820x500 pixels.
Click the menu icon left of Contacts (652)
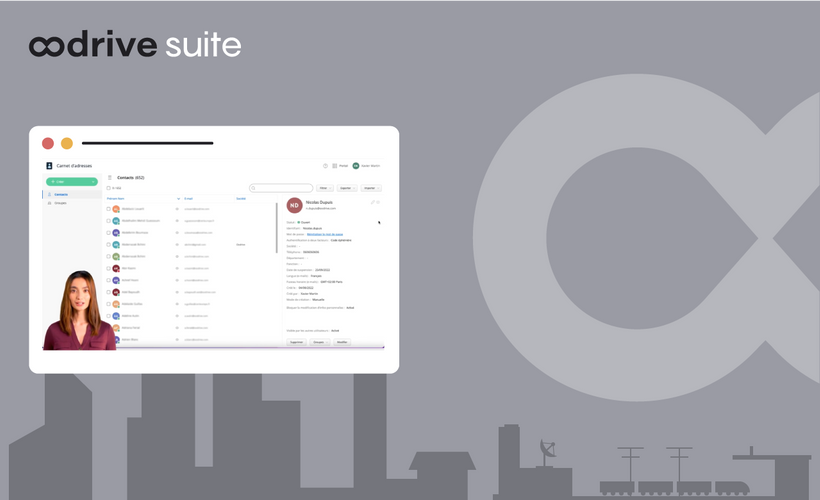[x=110, y=177]
